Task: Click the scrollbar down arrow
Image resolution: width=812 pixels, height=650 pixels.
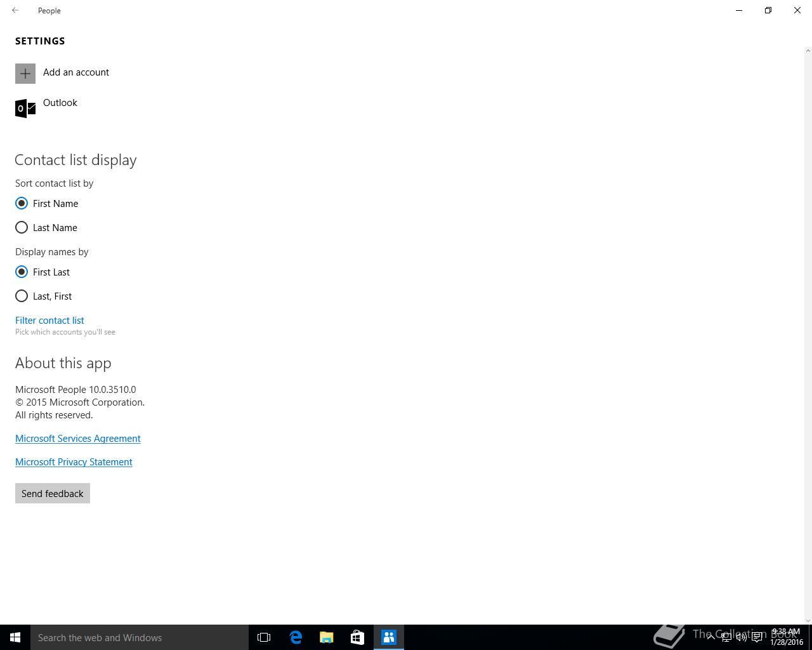Action: pyautogui.click(x=808, y=620)
